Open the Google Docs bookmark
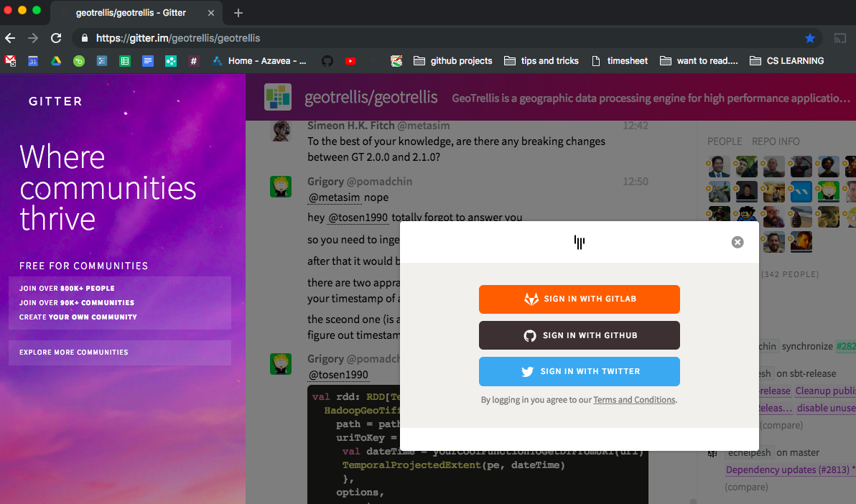The width and height of the screenshot is (856, 504). pos(148,61)
